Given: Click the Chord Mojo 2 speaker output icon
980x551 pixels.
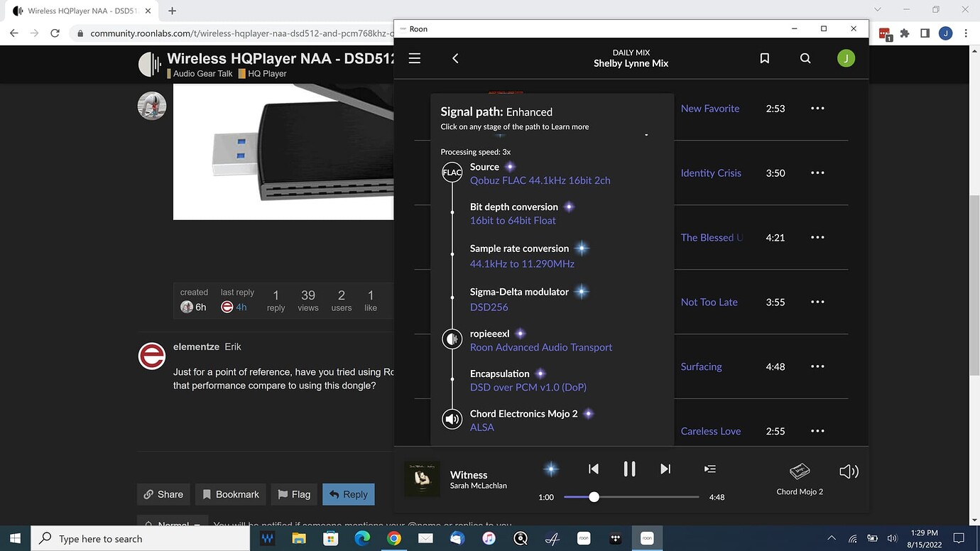Looking at the screenshot, I should pyautogui.click(x=452, y=420).
